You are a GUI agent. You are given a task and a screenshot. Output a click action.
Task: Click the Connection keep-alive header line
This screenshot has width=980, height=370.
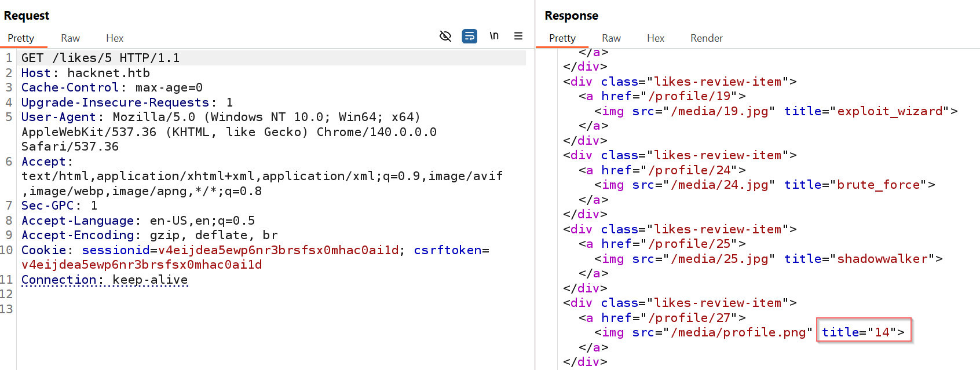click(x=104, y=280)
